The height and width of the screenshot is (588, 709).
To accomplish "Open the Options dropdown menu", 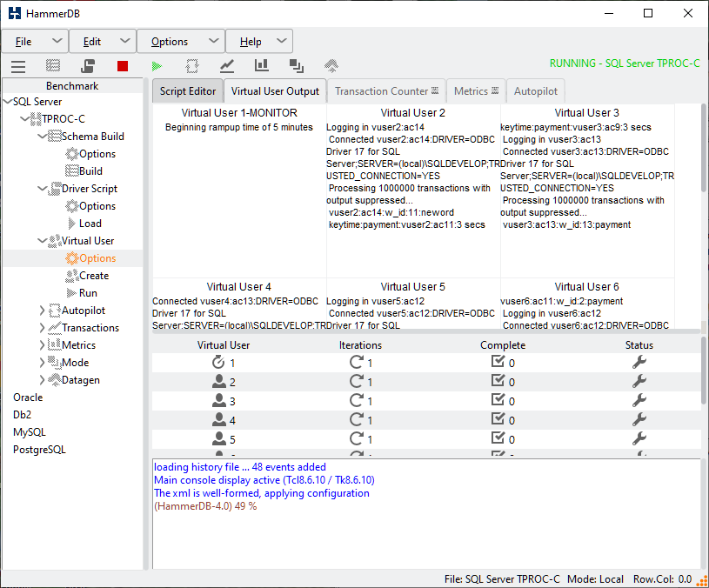I will click(x=181, y=42).
